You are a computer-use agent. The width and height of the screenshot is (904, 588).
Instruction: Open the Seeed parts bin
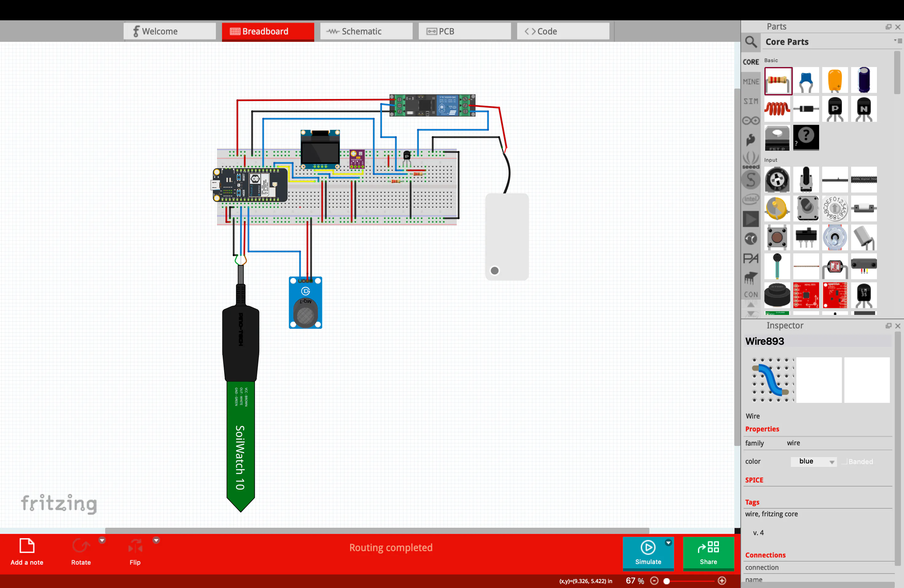pyautogui.click(x=751, y=160)
